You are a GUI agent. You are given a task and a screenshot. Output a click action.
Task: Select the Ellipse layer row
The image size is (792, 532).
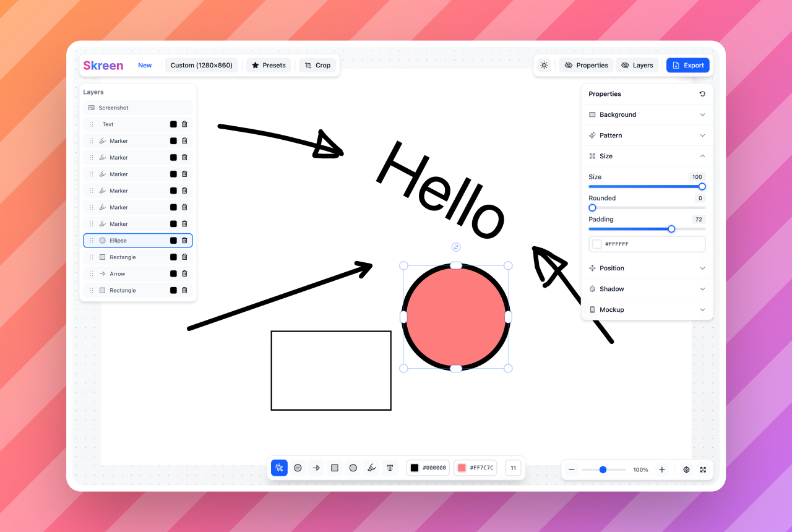138,241
